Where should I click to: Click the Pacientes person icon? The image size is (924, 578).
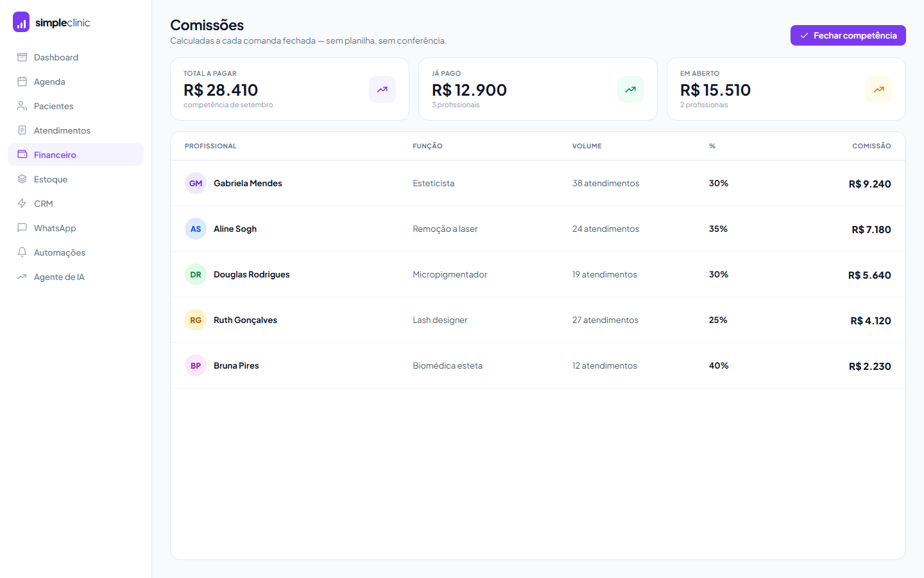pos(22,106)
